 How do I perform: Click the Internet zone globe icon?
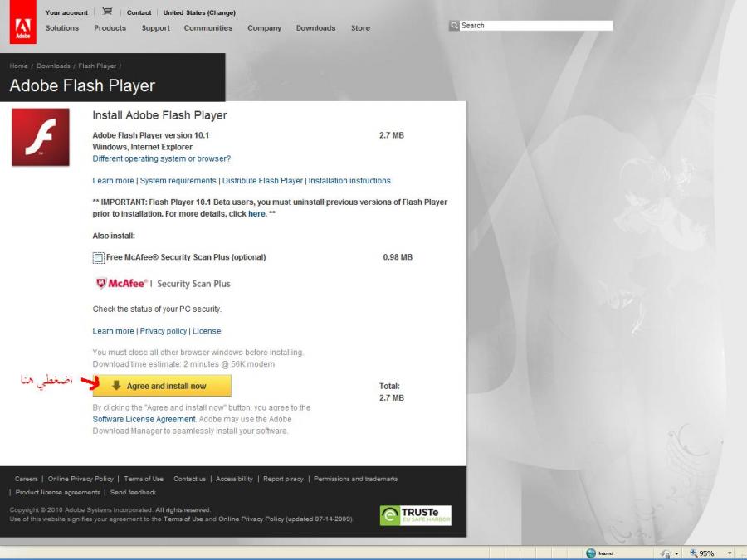pos(591,553)
